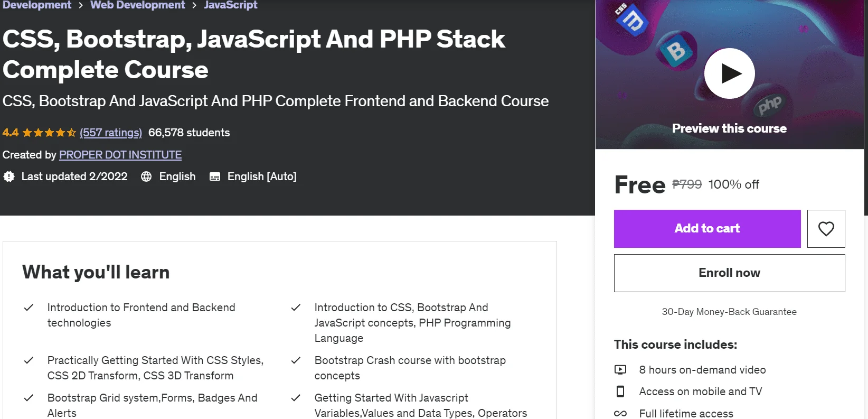
Task: Add course to wishlist with heart icon
Action: tap(826, 229)
